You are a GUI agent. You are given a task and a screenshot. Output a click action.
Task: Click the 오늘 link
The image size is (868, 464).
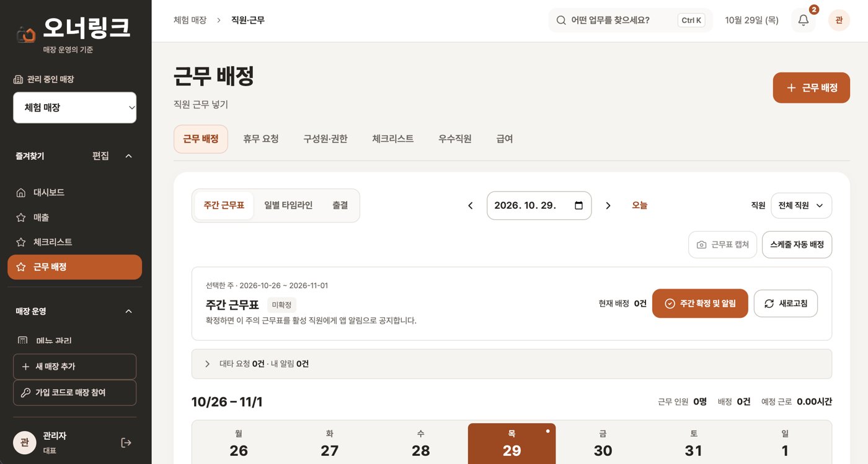[640, 206]
